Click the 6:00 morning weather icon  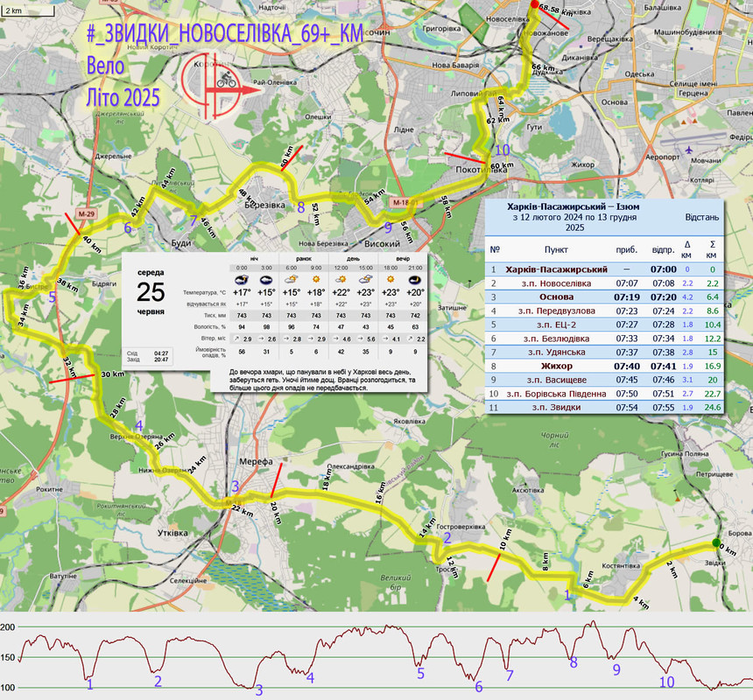tap(291, 280)
